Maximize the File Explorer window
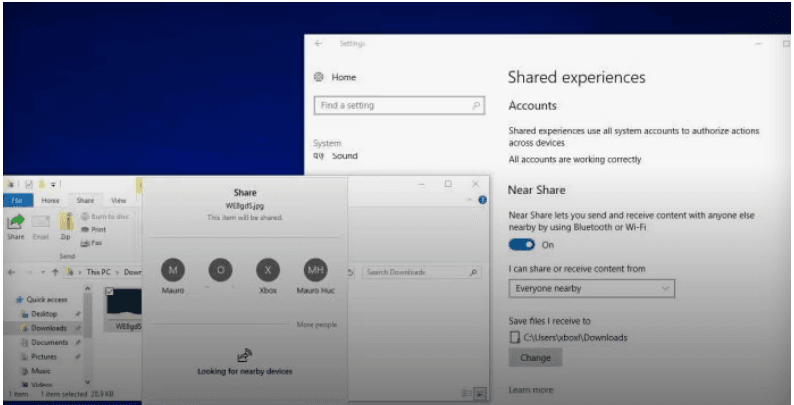This screenshot has height=405, width=794. [x=448, y=184]
